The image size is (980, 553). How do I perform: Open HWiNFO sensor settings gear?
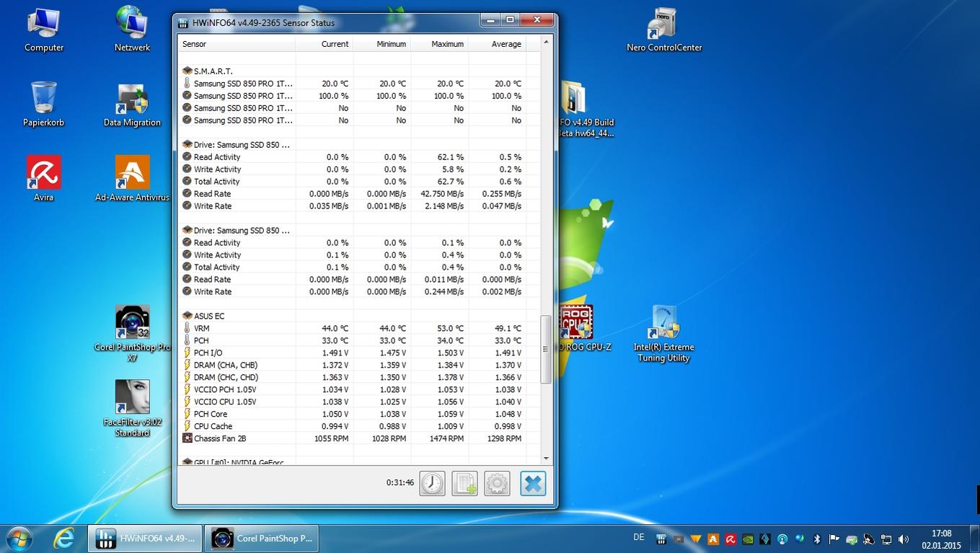[497, 483]
